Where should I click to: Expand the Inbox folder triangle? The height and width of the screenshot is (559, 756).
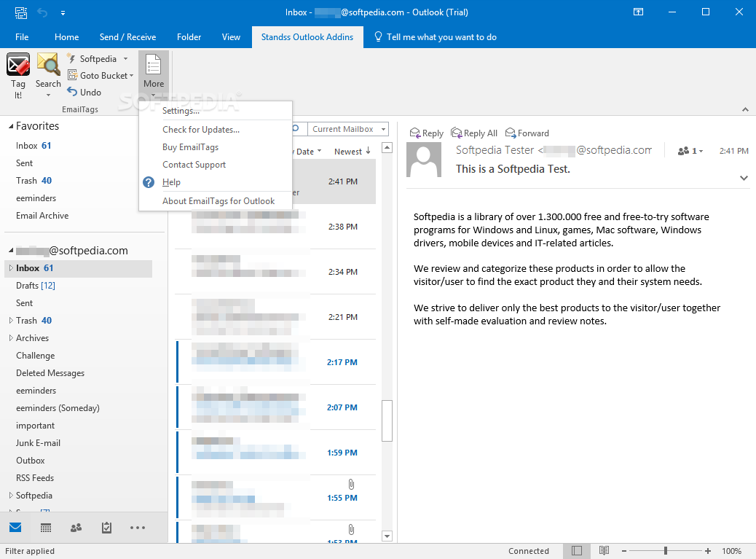tap(11, 267)
